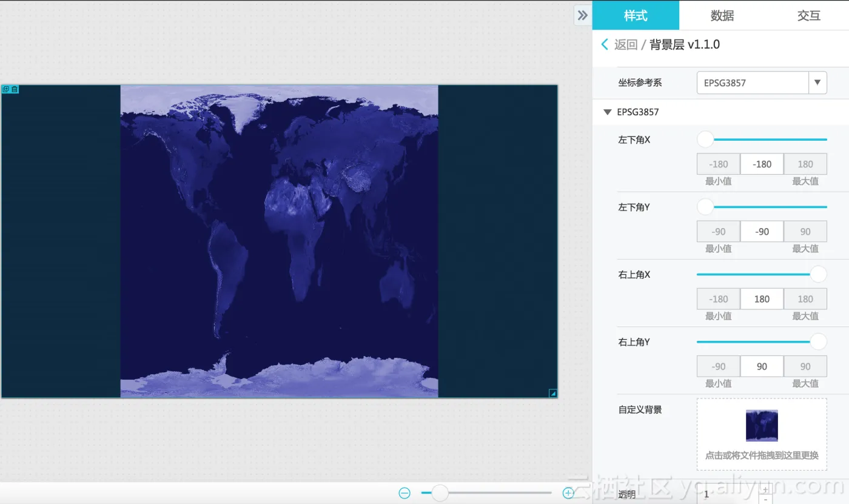Click the 透明 value input field

(x=727, y=494)
